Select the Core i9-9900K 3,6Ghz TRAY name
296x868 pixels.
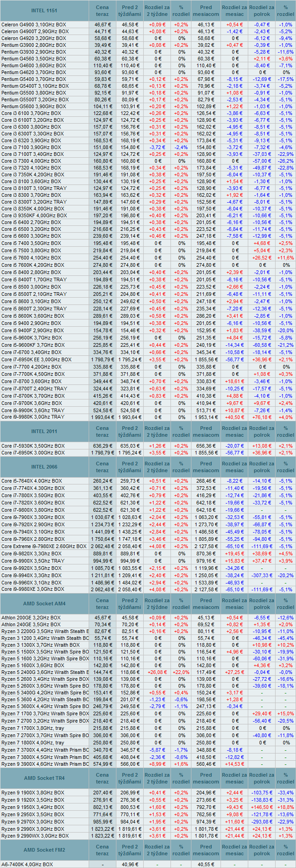click(x=33, y=410)
